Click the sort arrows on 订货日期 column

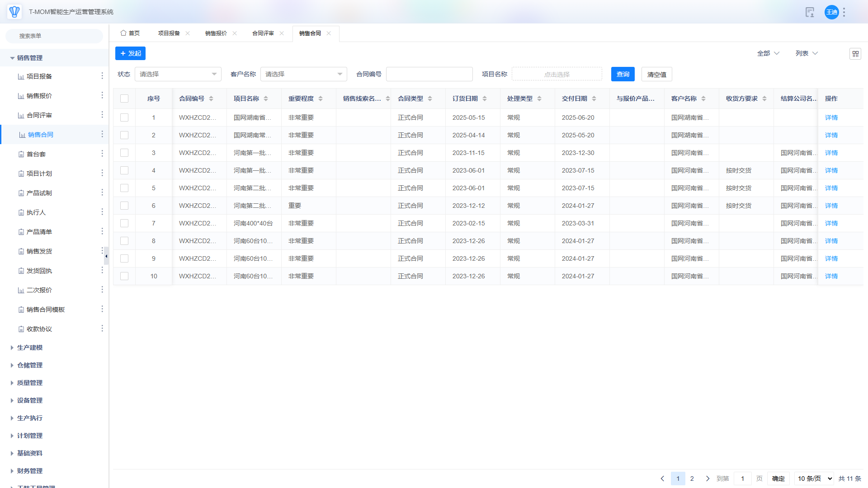point(485,99)
